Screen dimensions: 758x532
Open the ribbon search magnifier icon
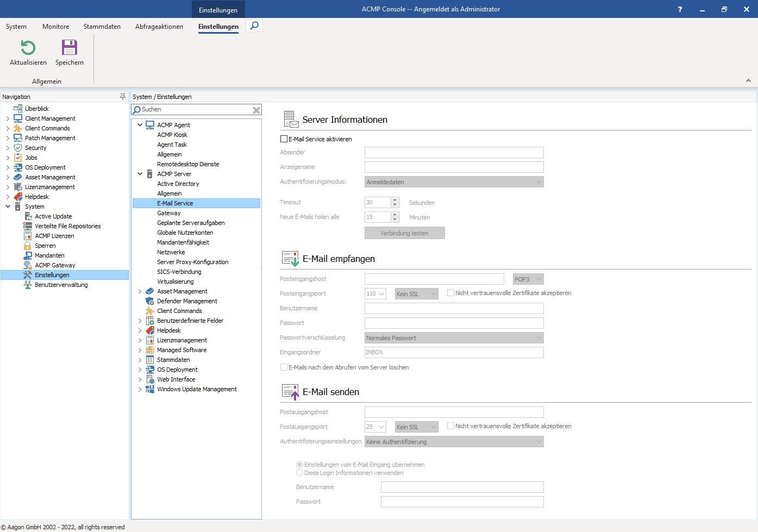pos(254,26)
